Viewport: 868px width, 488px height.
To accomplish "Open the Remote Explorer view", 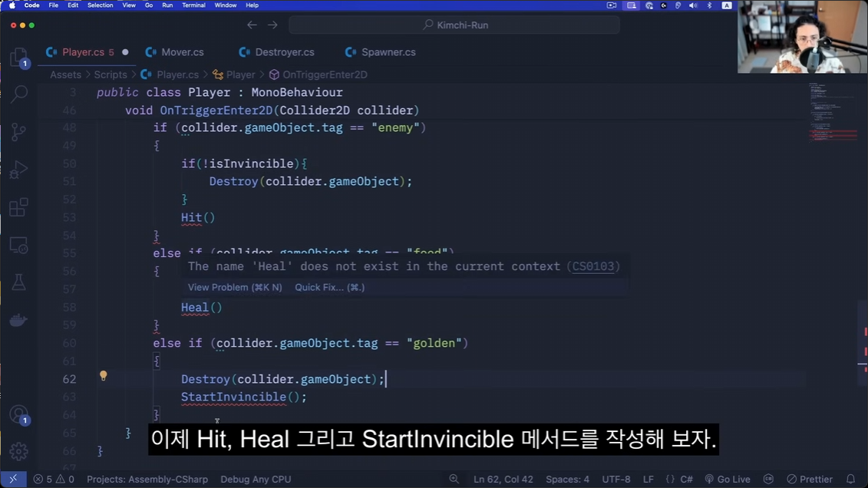I will tap(19, 245).
